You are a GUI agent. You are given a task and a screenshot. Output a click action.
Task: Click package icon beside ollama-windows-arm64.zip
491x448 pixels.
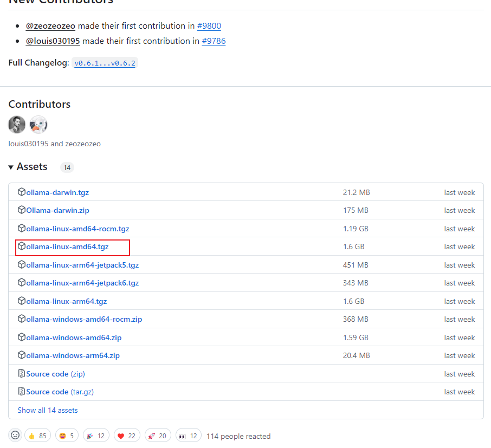(21, 355)
